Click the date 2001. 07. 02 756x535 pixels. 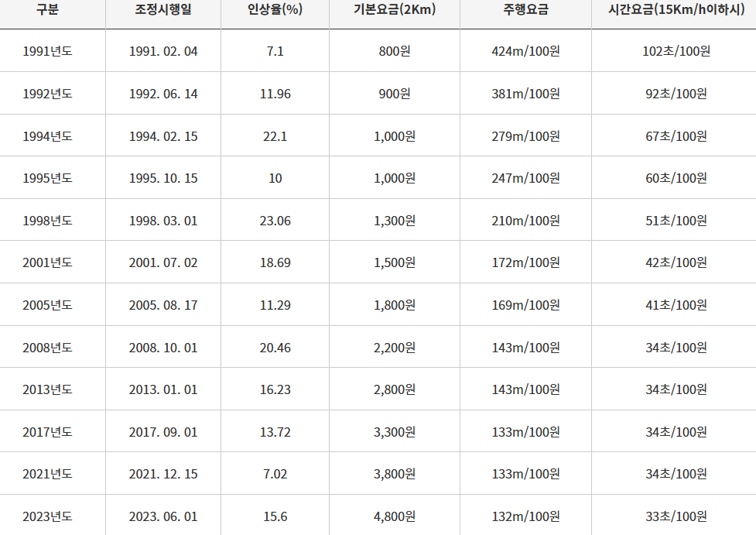(x=163, y=262)
